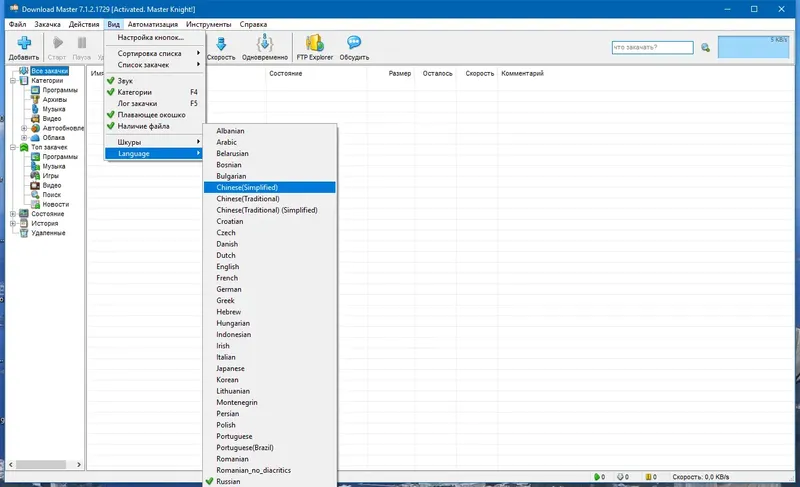Select Portuguese(Brazil) language

[x=270, y=448]
